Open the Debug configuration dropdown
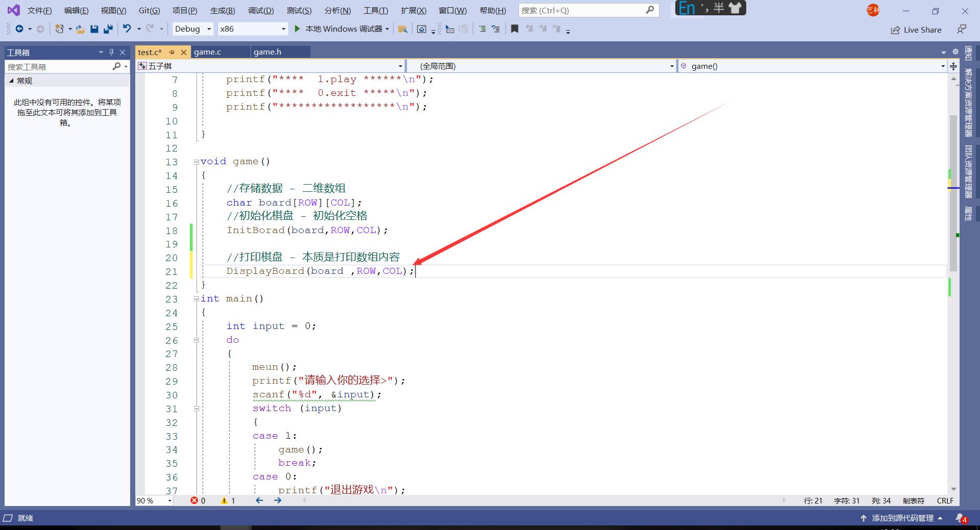This screenshot has width=980, height=530. tap(193, 29)
